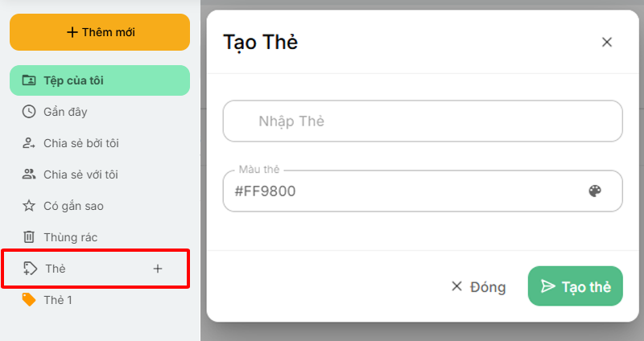Click the clock icon for Gần đây

tap(29, 112)
